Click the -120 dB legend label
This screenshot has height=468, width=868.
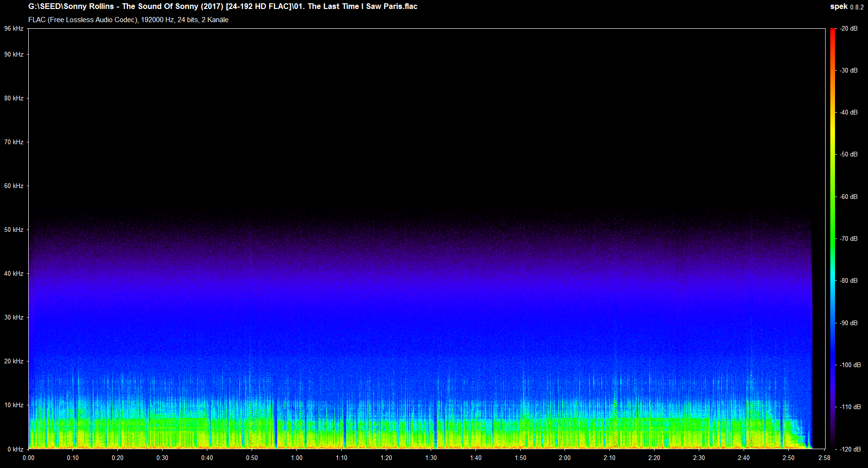coord(850,449)
